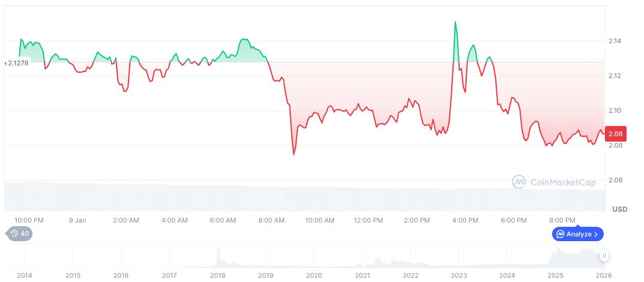Click the chevron arrow on Analyze
Screen dimensions: 644x282
(596, 234)
